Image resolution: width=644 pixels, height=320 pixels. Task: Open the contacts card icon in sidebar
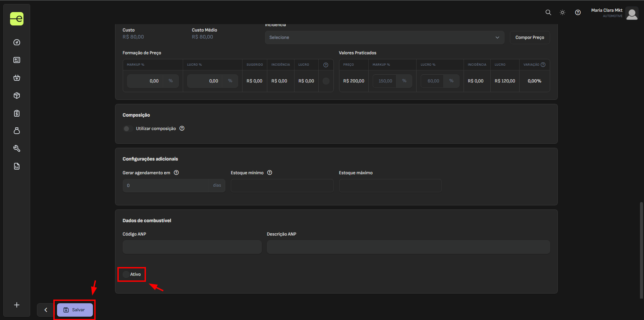[17, 60]
